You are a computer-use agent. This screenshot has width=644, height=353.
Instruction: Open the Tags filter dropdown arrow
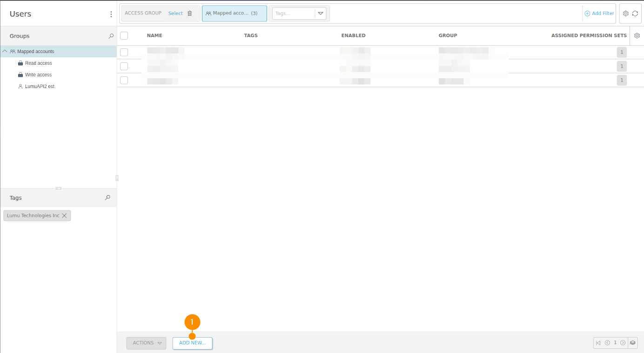321,14
